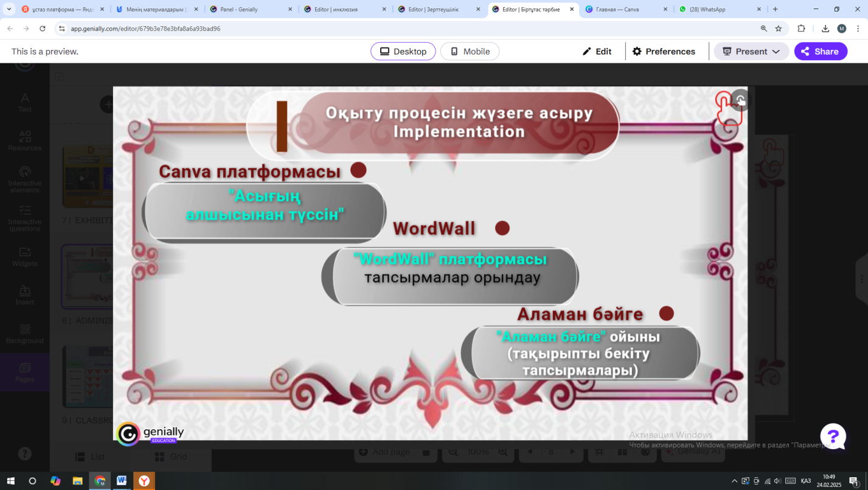The height and width of the screenshot is (490, 868).
Task: Switch pages panel to Grid view
Action: coord(170,457)
